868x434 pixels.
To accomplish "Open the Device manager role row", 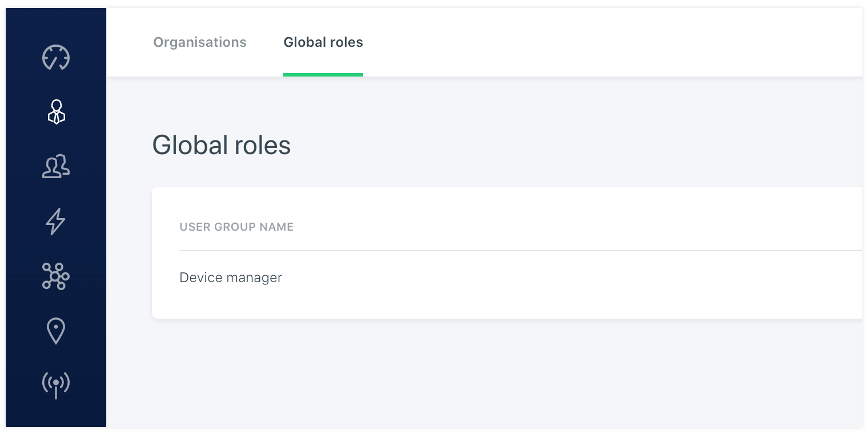I will (231, 278).
